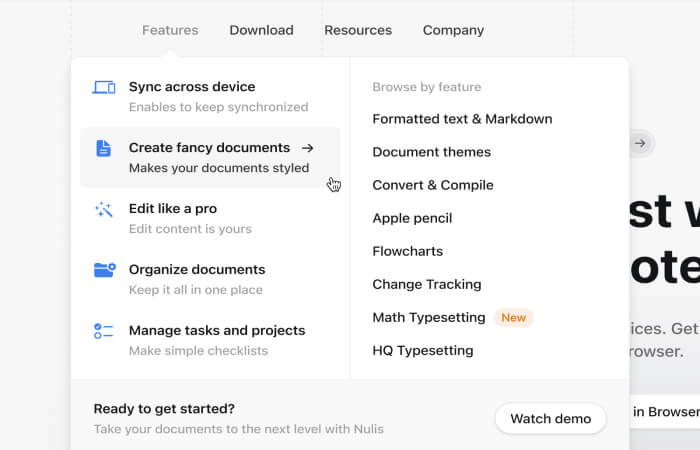The height and width of the screenshot is (450, 700).
Task: Select the Apple pencil feature link
Action: (x=412, y=218)
